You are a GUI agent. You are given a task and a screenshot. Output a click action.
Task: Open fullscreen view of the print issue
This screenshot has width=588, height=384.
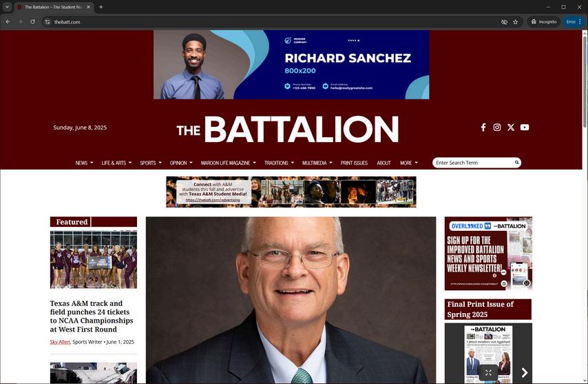pyautogui.click(x=488, y=373)
